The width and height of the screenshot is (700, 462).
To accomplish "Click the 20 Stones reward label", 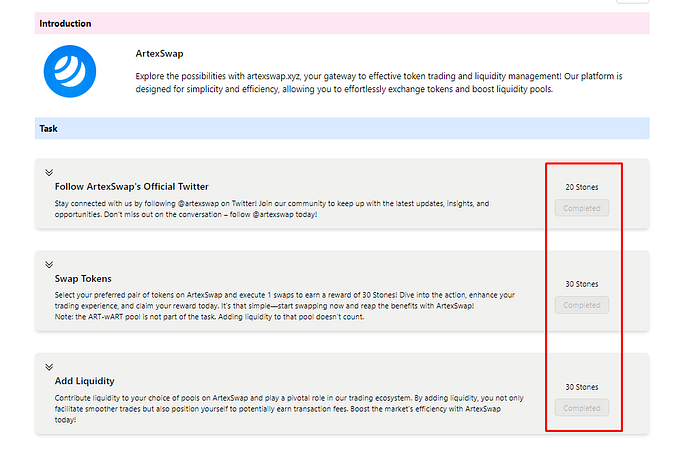I will (x=582, y=187).
